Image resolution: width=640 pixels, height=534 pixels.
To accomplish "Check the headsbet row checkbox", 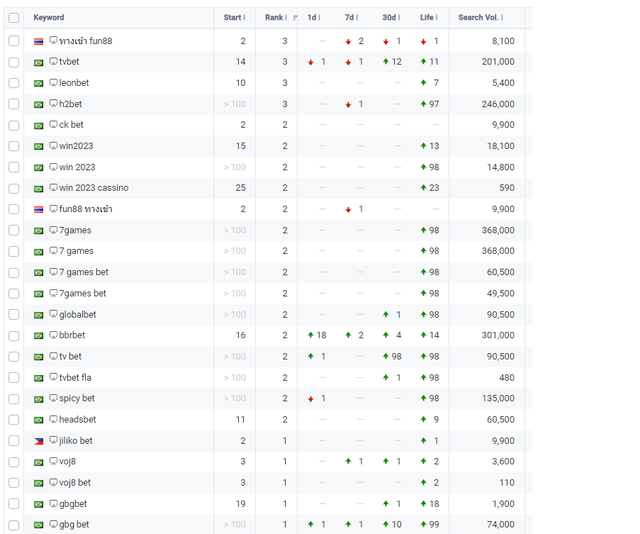I will [13, 420].
